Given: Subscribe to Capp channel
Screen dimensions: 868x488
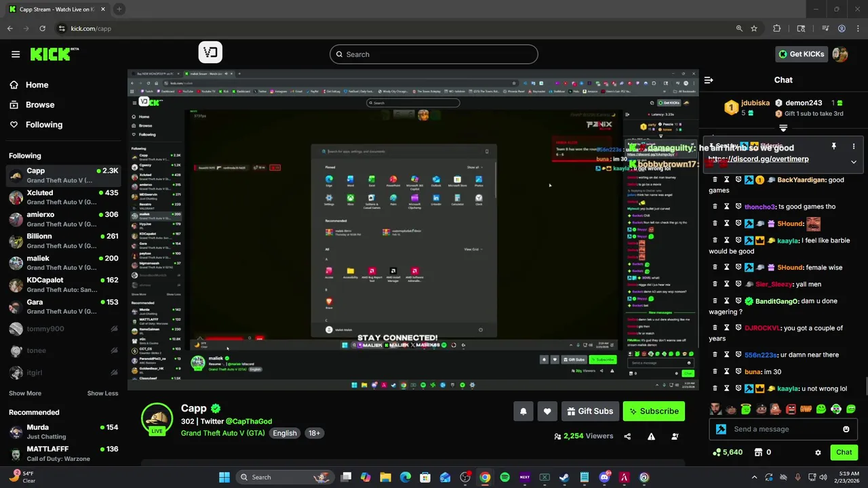Looking at the screenshot, I should [x=654, y=411].
